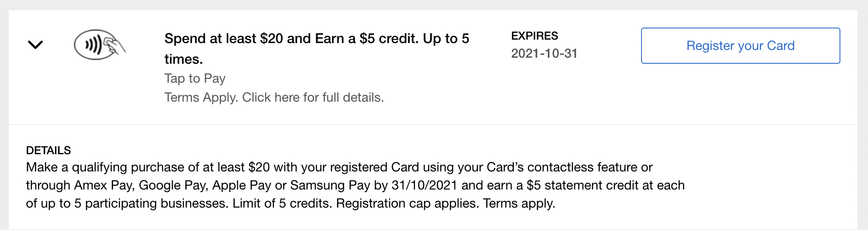The height and width of the screenshot is (230, 868).
Task: Click "Apple Pay" in the details text
Action: 242,185
